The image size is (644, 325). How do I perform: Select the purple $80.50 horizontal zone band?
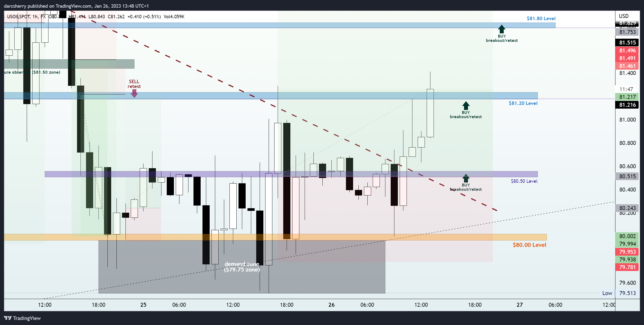[291, 174]
